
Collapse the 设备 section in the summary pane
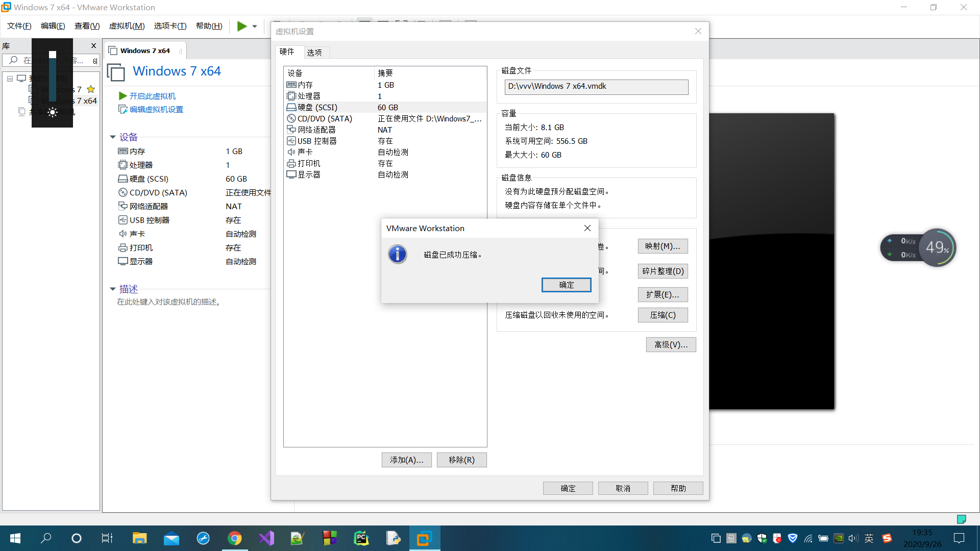point(113,137)
